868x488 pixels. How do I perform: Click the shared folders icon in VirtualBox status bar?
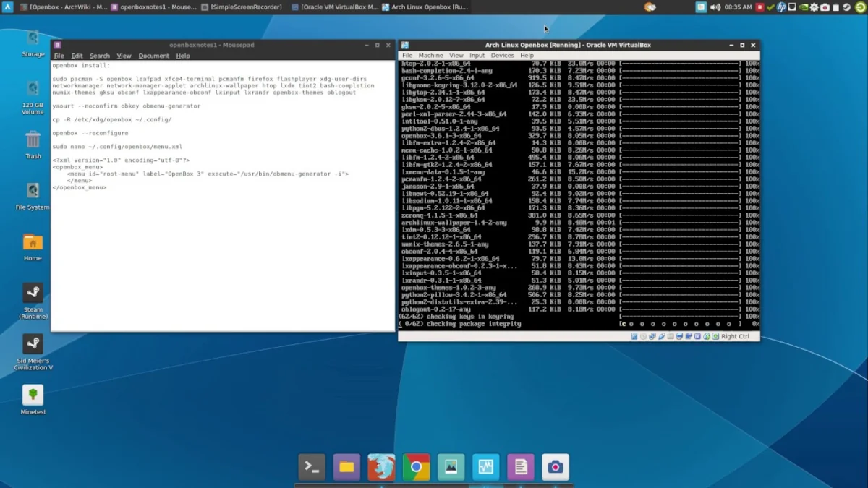click(x=671, y=336)
